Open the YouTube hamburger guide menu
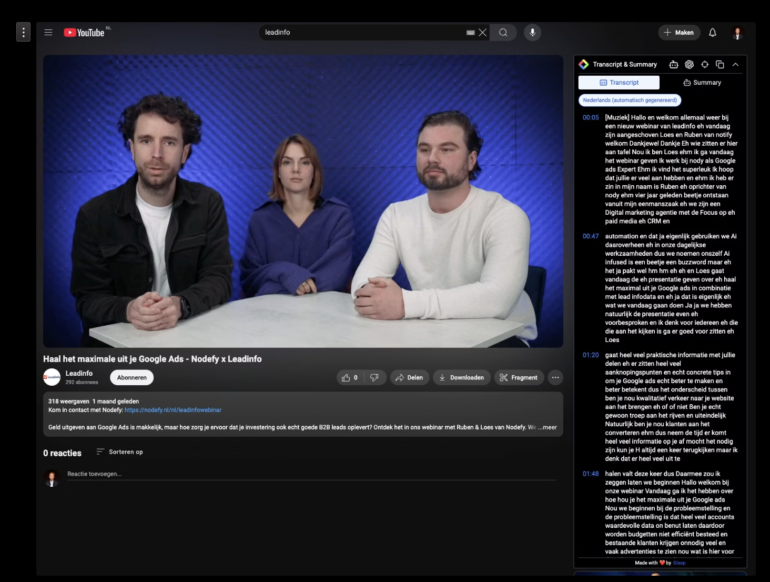Viewport: 770px width, 582px height. click(48, 32)
